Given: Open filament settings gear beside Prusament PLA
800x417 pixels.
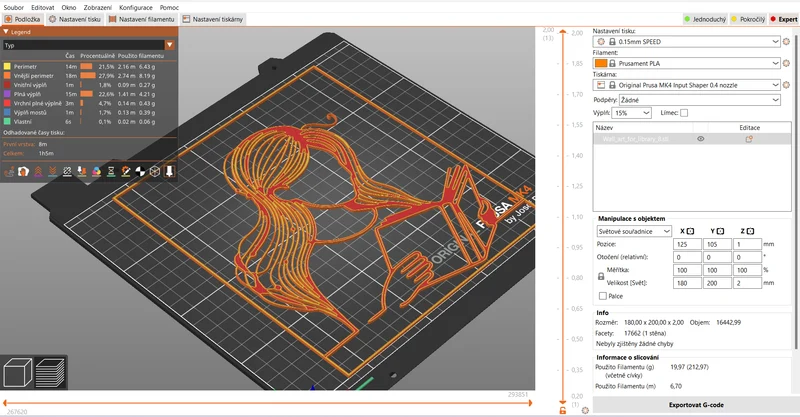Looking at the screenshot, I should click(x=786, y=63).
